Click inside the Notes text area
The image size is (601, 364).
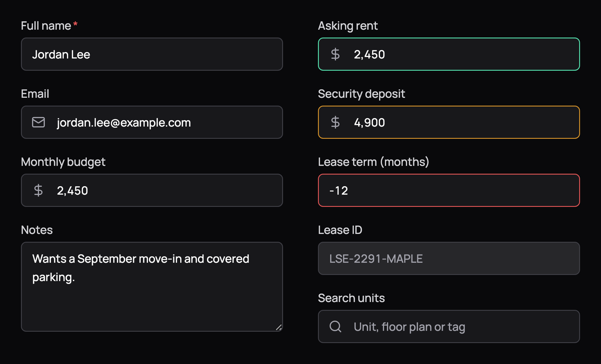(x=152, y=287)
